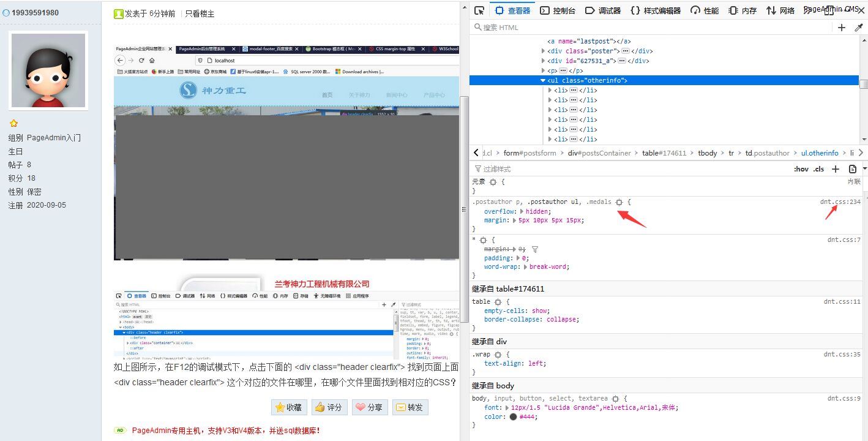Click filter icon beside overridden margin
The height and width of the screenshot is (441, 868).
pos(535,249)
